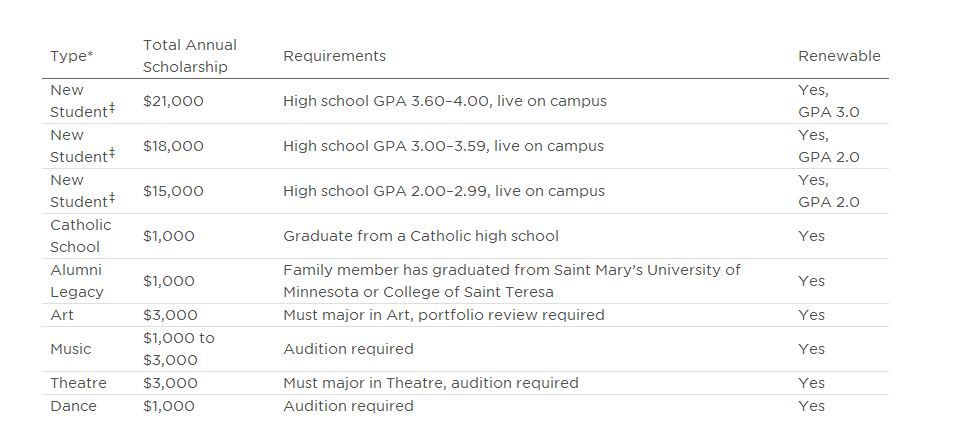Click the 'Theatre' scholarship type cell
960x429 pixels.
[x=78, y=383]
